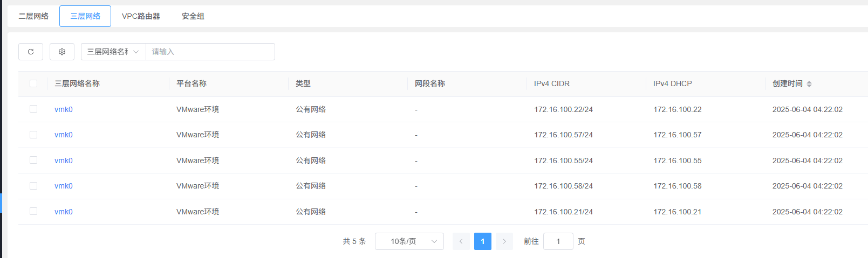
Task: Click the DHCP value 172.16.100.22
Action: pos(678,109)
